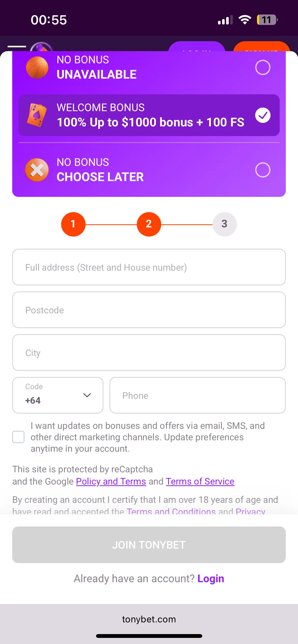
Task: Tap the Wi-Fi status icon
Action: [x=245, y=20]
